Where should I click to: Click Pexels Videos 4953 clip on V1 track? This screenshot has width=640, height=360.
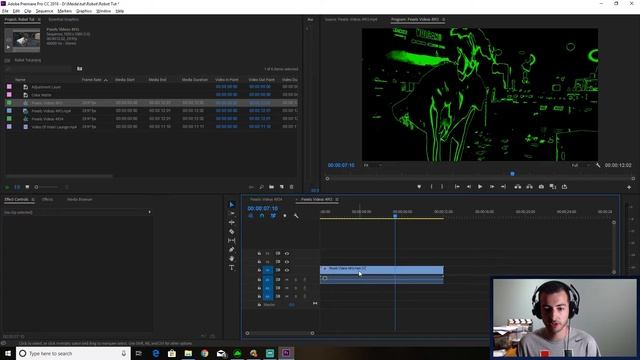382,270
